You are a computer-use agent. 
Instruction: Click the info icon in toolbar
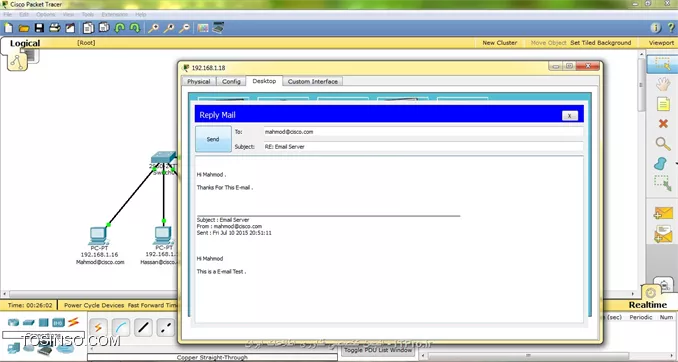click(656, 28)
